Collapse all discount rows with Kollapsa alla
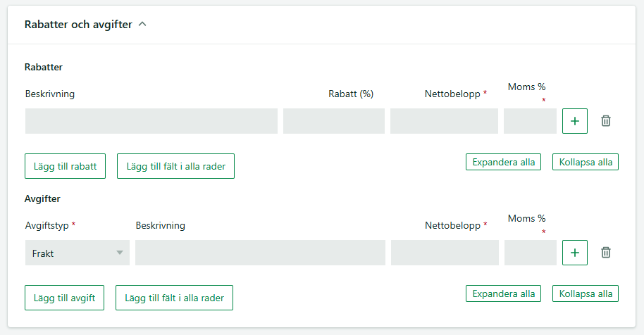 click(586, 162)
